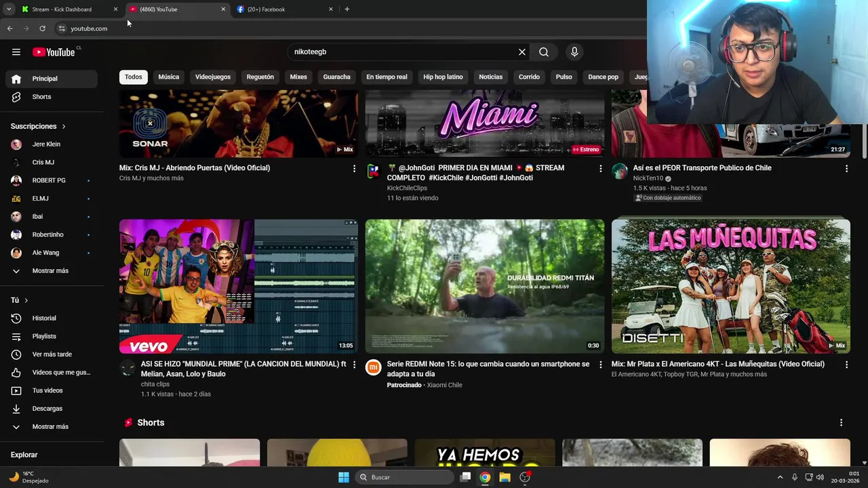Play the Redmi Titán ad thumbnail
The height and width of the screenshot is (488, 868).
[485, 286]
